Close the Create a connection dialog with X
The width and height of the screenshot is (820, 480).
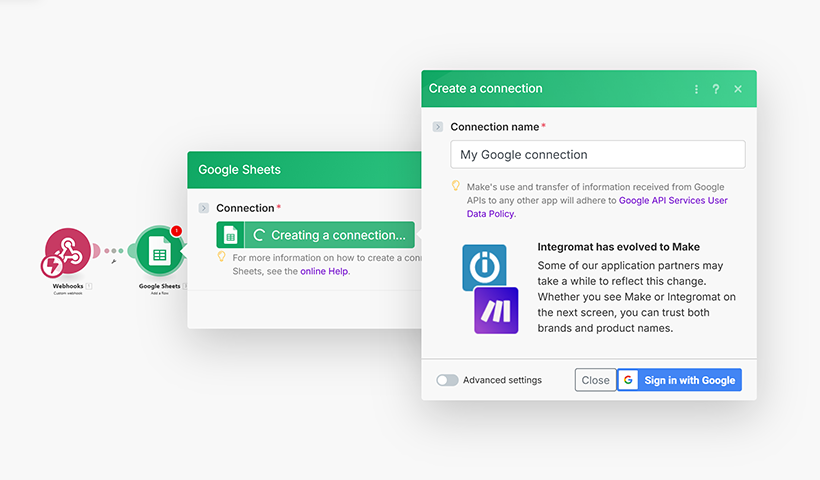(x=738, y=89)
